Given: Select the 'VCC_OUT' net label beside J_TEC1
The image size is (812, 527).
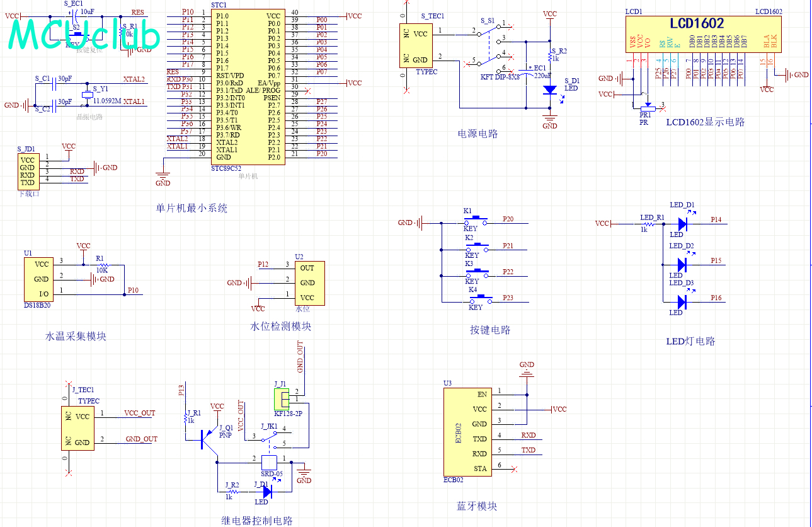Looking at the screenshot, I should 139,414.
